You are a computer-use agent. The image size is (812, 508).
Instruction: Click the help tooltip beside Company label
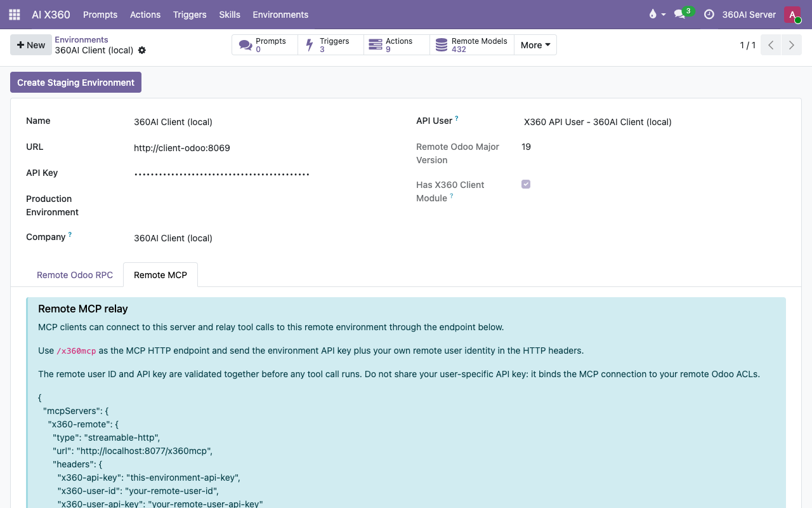pyautogui.click(x=70, y=234)
